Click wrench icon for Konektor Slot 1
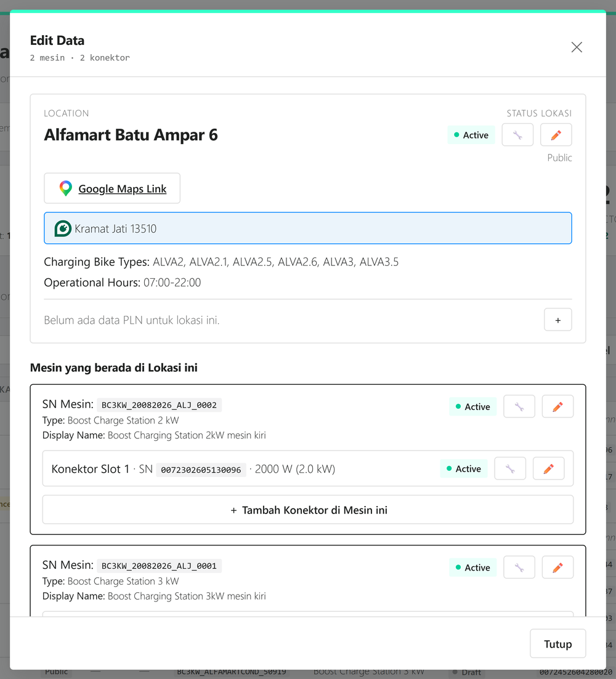The height and width of the screenshot is (679, 616). pos(510,468)
